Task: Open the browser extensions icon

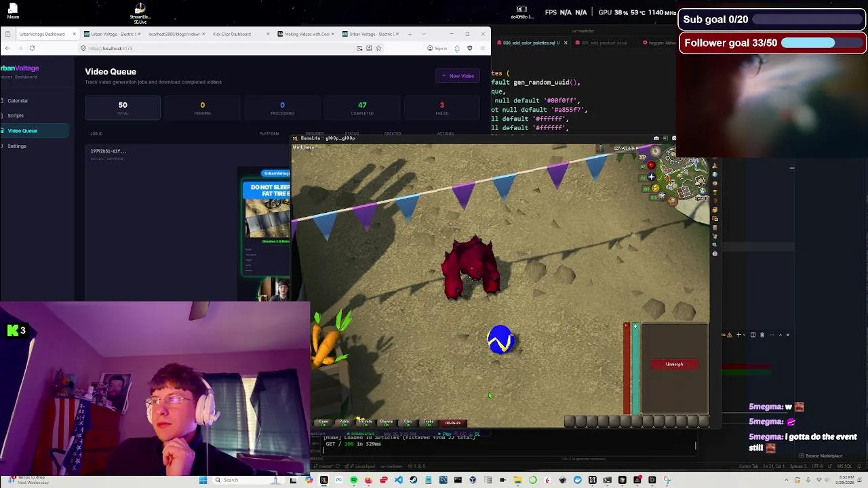Action: 457,48
